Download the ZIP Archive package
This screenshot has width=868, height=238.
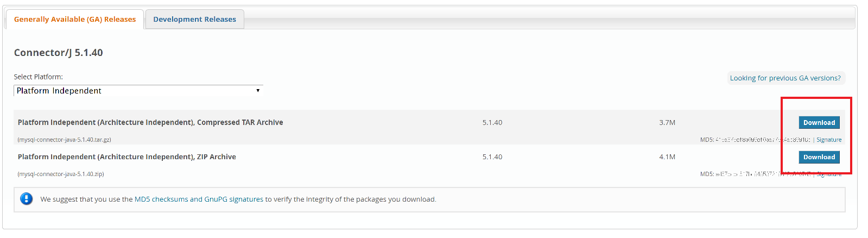pyautogui.click(x=819, y=157)
